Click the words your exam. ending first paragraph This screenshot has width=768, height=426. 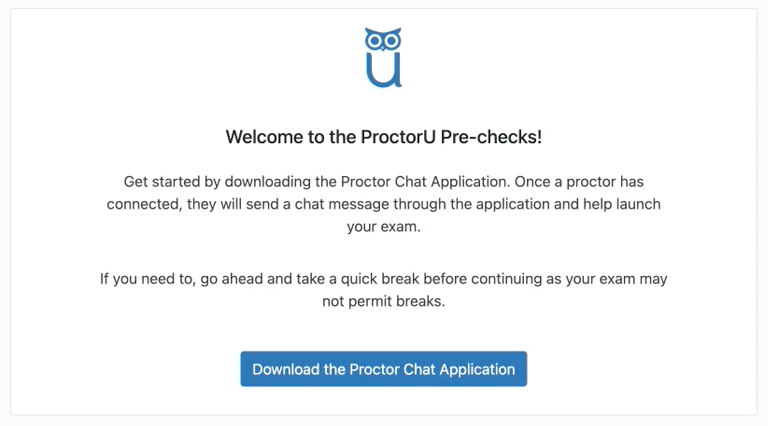pyautogui.click(x=384, y=227)
